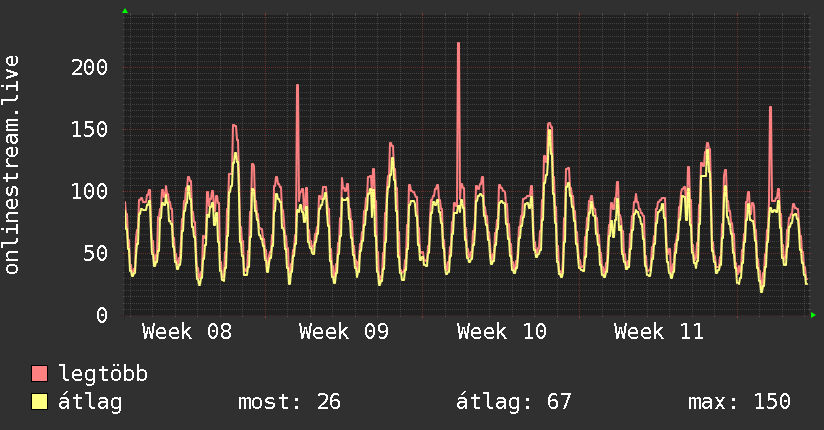Screen dimensions: 824x430
Task: Click the yellow átlag legend swatch
Action: (39, 402)
